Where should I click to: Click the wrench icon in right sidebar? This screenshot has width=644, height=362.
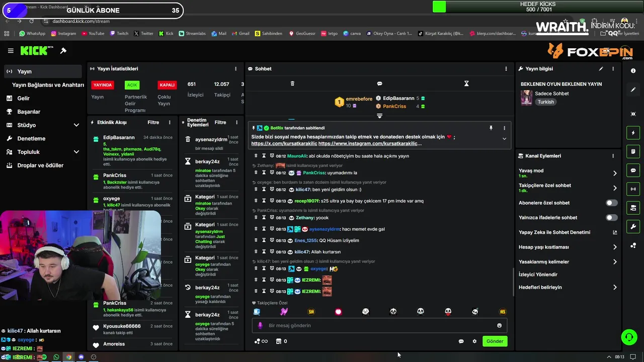pyautogui.click(x=633, y=227)
